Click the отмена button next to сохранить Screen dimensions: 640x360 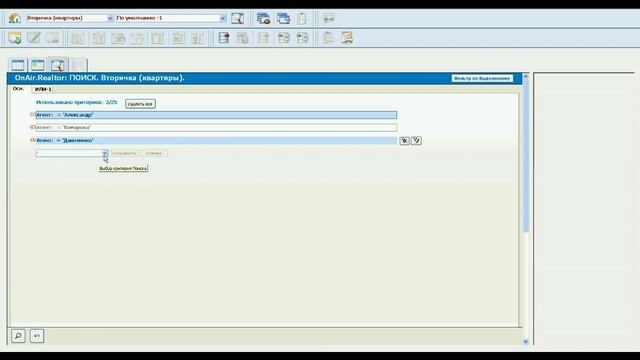click(x=154, y=153)
